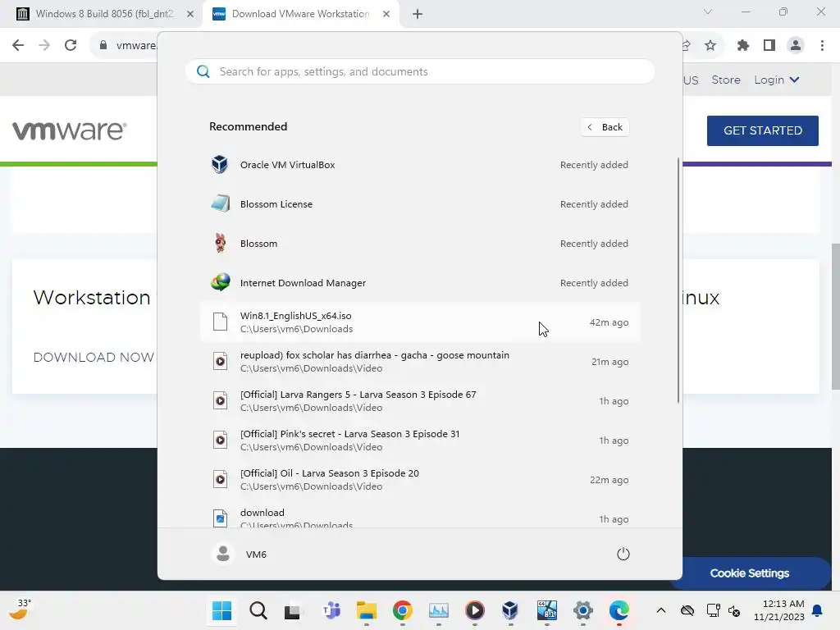Screen dimensions: 840x630
Task: Click the Store link on VMware site
Action: coord(726,80)
